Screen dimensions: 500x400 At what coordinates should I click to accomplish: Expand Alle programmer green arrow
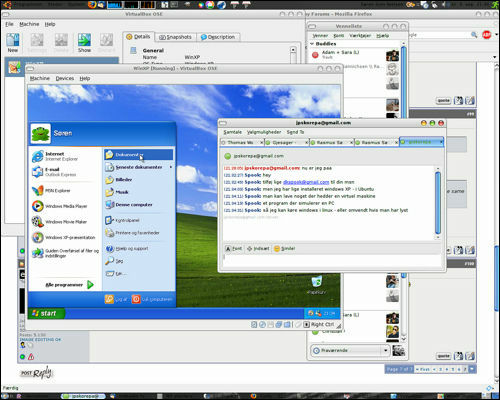90,285
